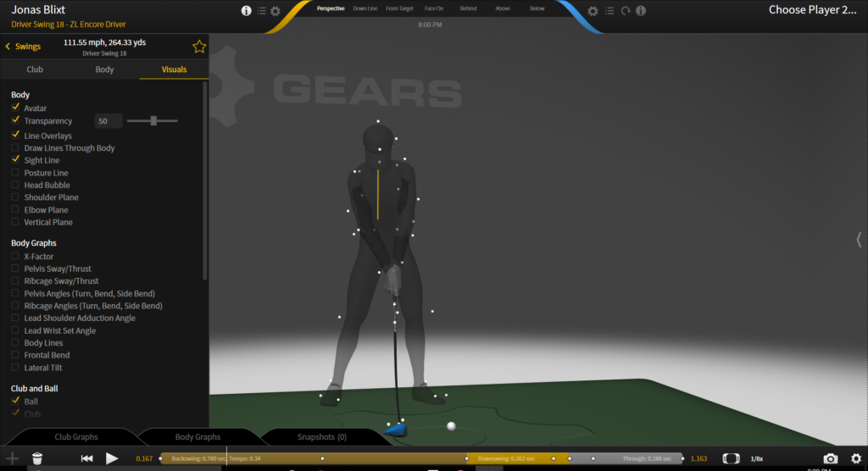Viewport: 868px width, 471px height.
Task: Mark swing as favorite with star icon
Action: 198,47
